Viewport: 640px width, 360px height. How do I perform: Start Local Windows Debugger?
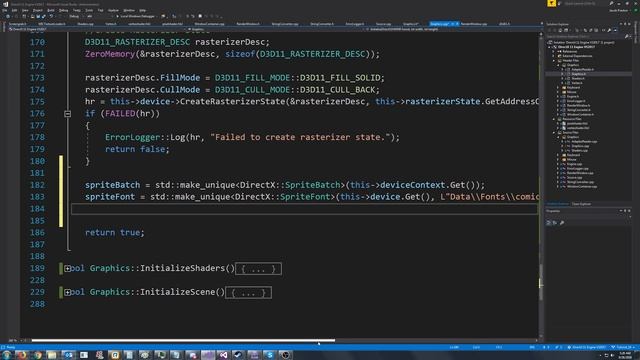(136, 16)
